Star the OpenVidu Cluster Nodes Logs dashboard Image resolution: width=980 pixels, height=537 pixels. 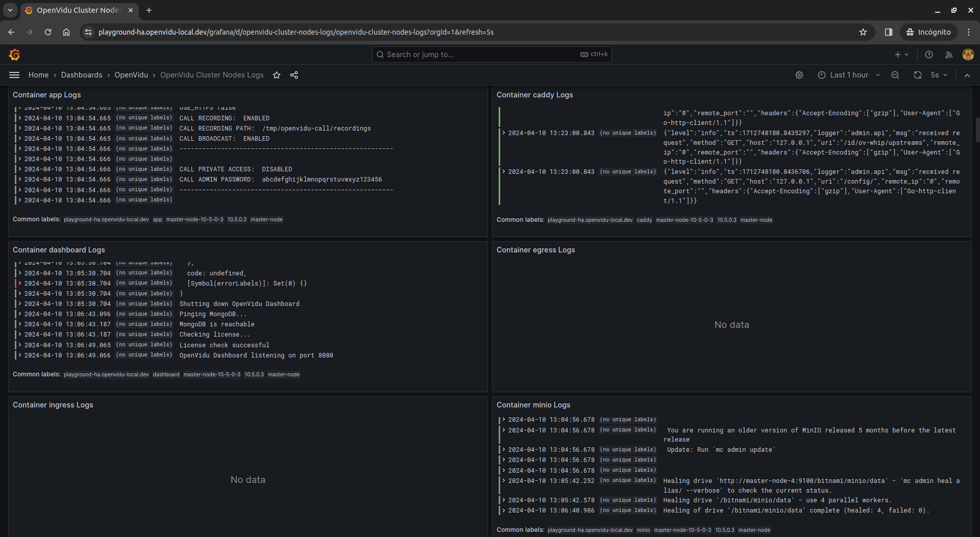coord(277,75)
